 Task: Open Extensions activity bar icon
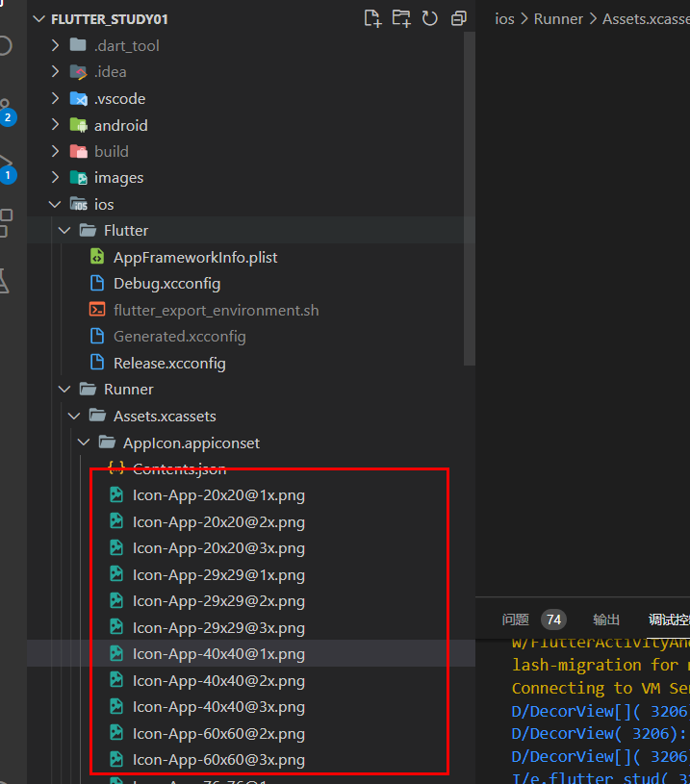(x=6, y=222)
